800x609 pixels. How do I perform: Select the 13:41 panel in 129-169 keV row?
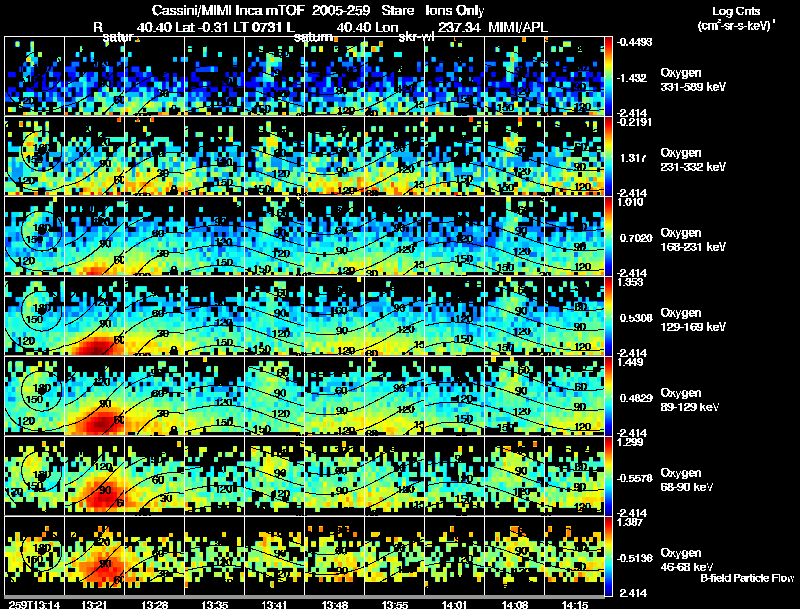pyautogui.click(x=274, y=316)
